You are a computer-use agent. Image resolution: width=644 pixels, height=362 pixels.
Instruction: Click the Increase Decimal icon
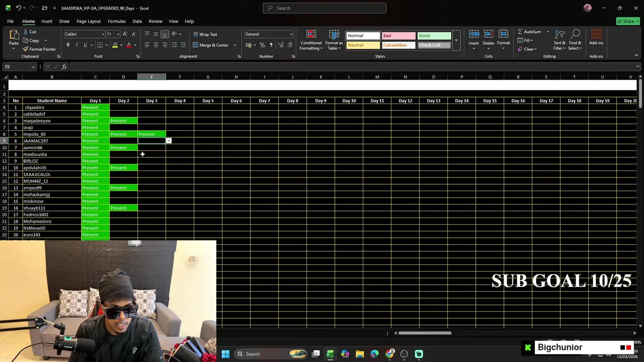(280, 45)
